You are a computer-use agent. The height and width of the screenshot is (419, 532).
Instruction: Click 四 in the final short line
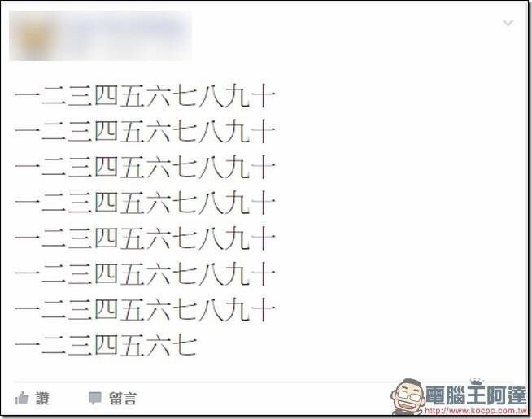point(107,346)
